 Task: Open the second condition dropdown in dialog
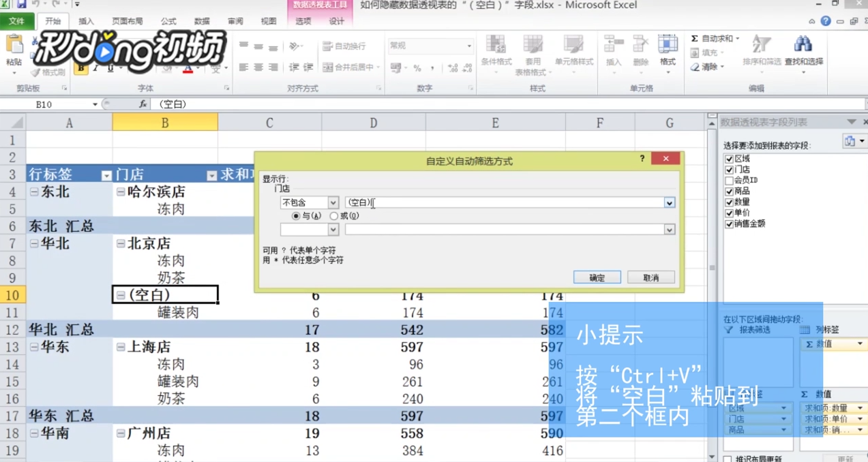tap(333, 230)
